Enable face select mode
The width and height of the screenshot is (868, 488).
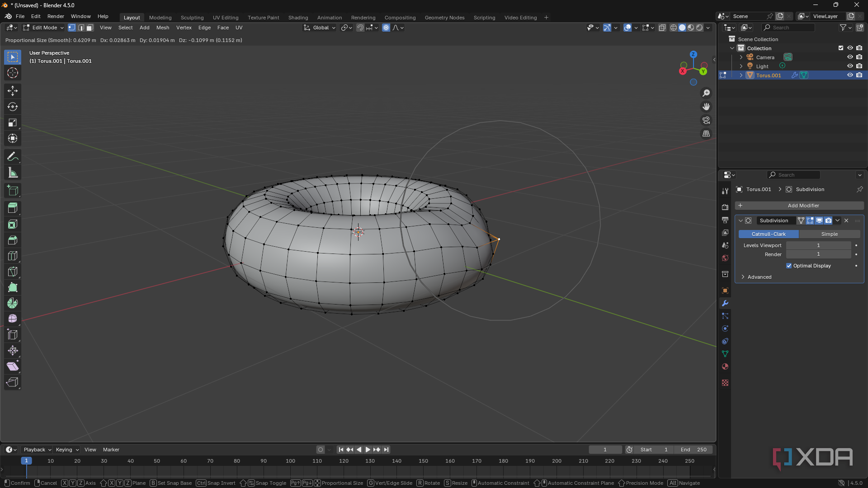pyautogui.click(x=90, y=28)
